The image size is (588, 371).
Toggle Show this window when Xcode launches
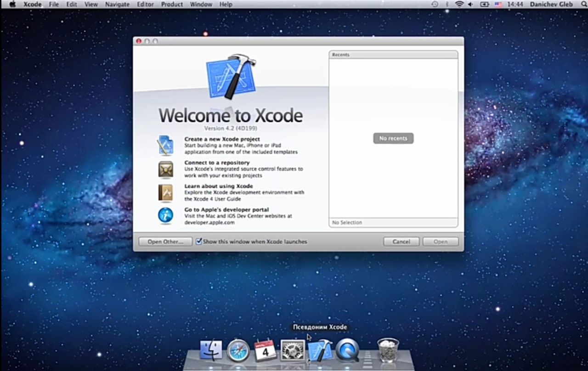pos(199,241)
